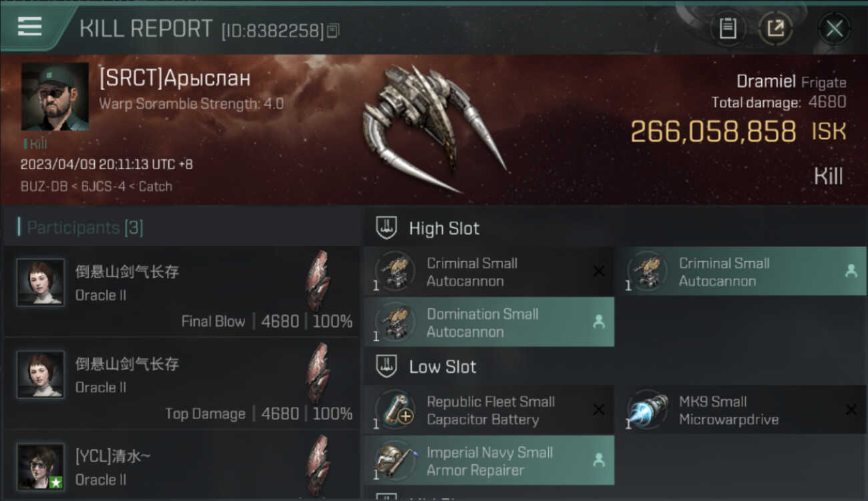The width and height of the screenshot is (868, 501).
Task: Select the Domination Small Autocannon item
Action: 489,323
